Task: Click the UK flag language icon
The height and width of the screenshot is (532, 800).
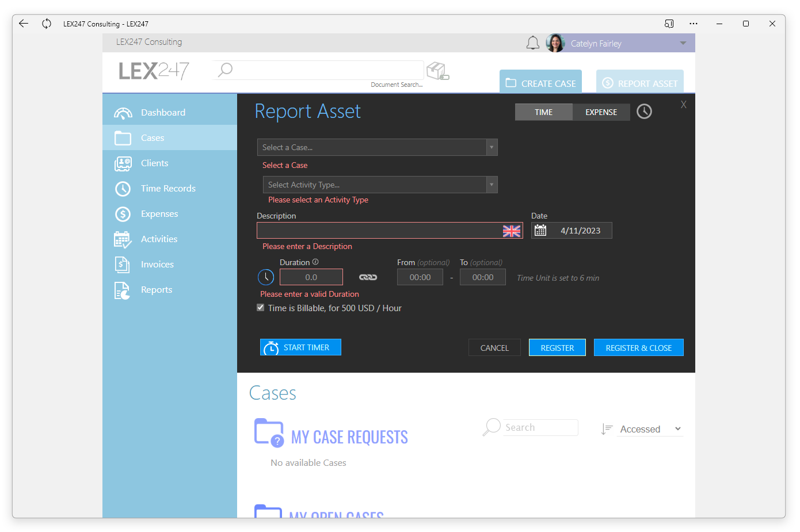Action: [511, 231]
